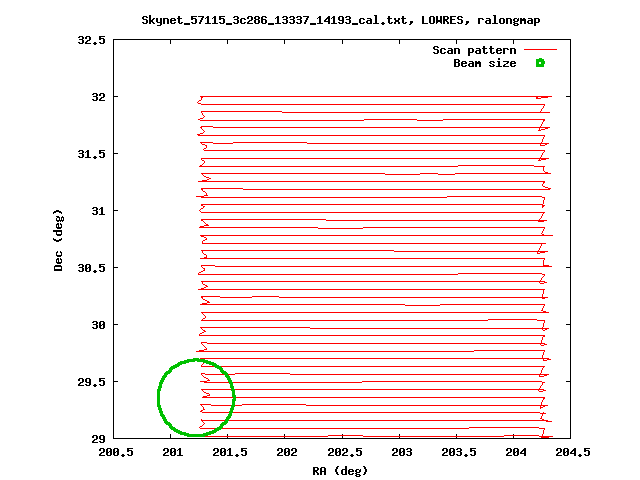The image size is (640, 480).
Task: Click the 'Dec (deg)' axis label
Action: [x=58, y=240]
